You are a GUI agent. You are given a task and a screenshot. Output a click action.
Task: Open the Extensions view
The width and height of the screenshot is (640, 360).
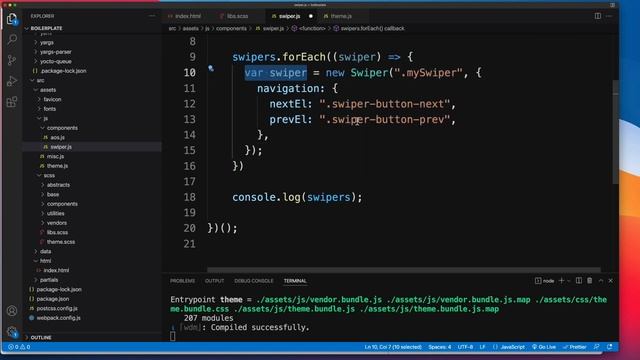[12, 102]
